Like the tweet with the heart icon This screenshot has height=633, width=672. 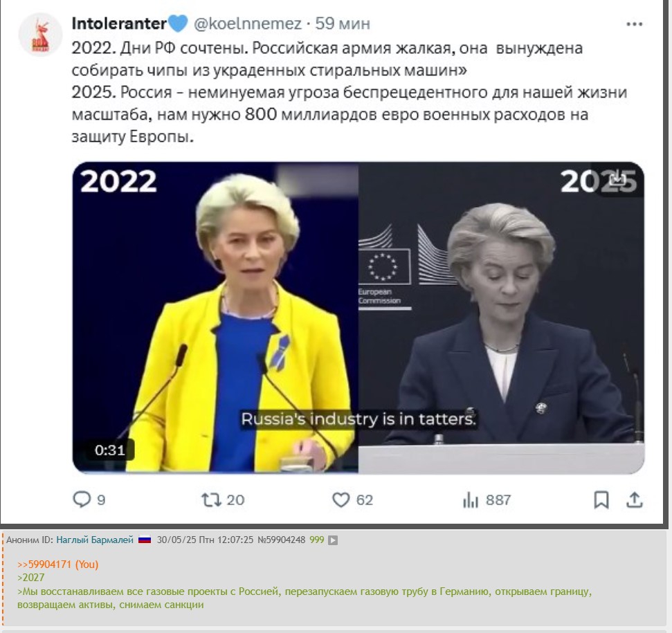[x=341, y=499]
